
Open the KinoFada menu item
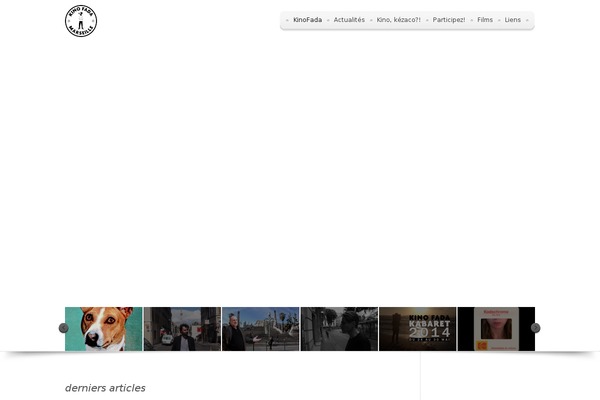click(x=307, y=20)
